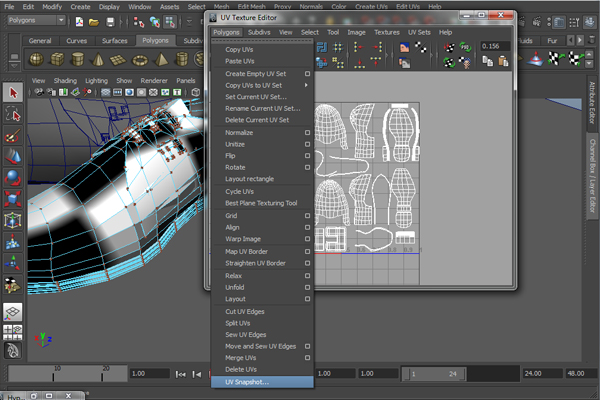Open the Surfaces shelf tab
The height and width of the screenshot is (400, 600).
click(x=114, y=41)
